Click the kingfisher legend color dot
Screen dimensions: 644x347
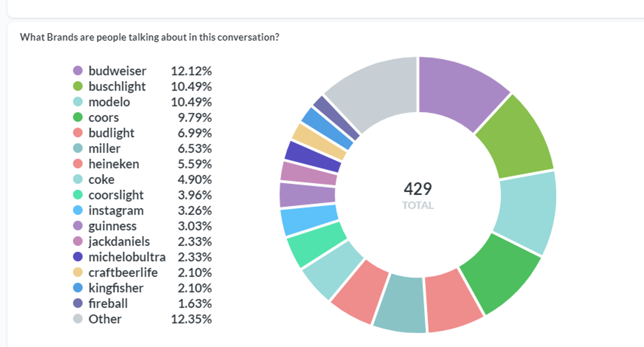click(78, 288)
